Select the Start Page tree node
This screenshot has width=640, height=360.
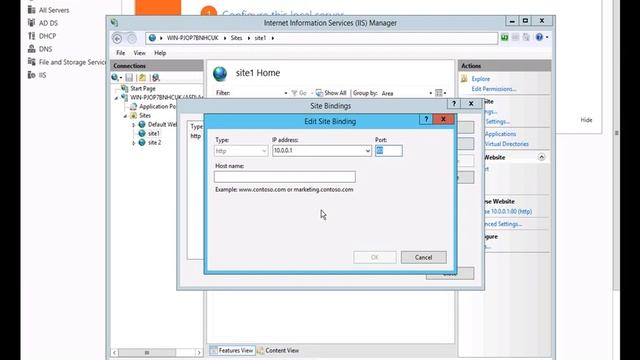(x=142, y=88)
